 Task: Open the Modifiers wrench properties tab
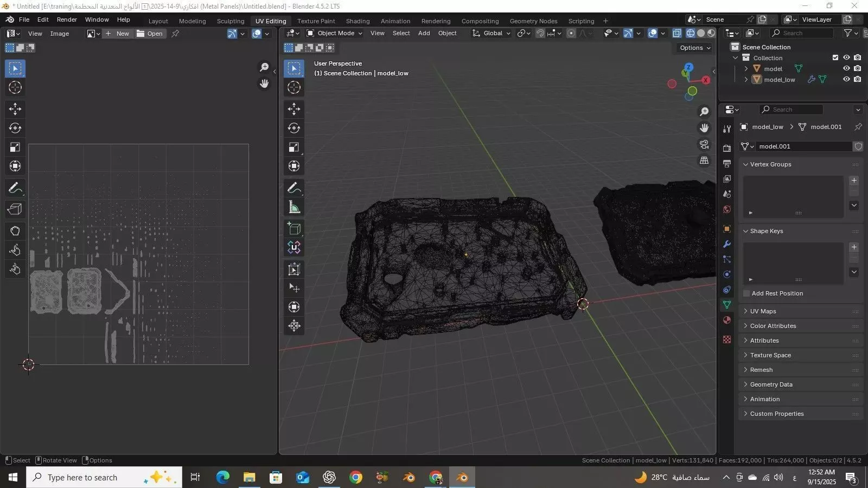[x=727, y=244]
